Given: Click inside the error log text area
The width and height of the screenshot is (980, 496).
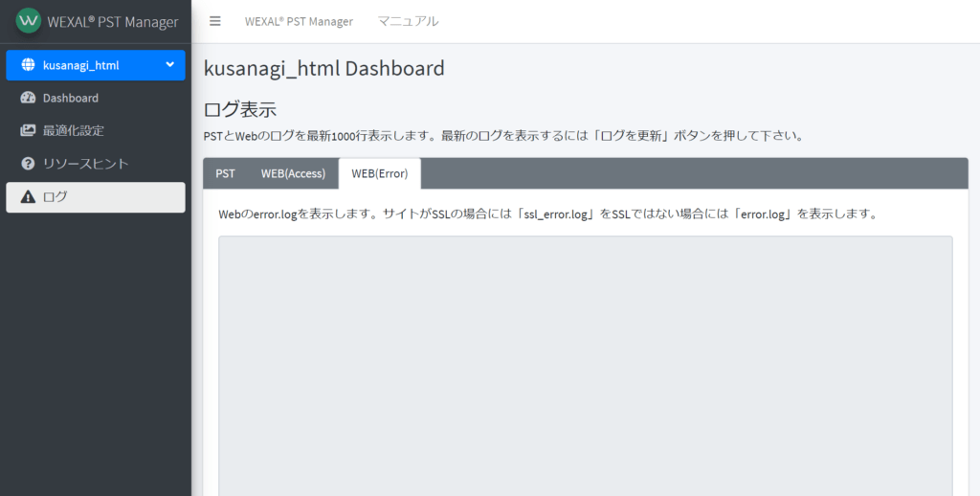Looking at the screenshot, I should tap(586, 366).
